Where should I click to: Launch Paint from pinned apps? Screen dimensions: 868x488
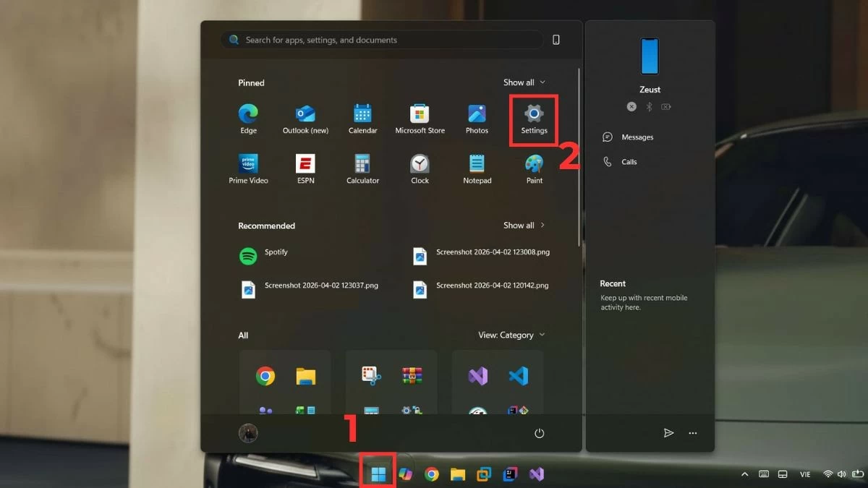[534, 169]
